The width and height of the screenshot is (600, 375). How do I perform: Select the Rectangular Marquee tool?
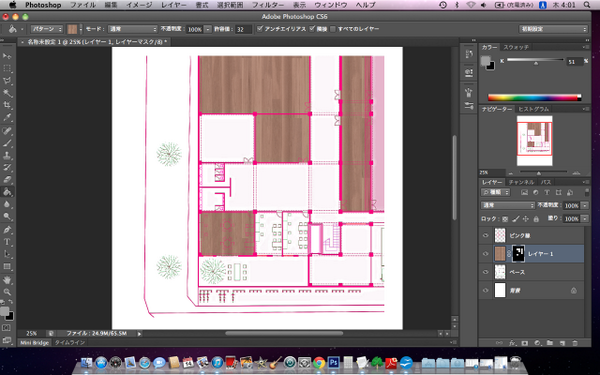click(x=7, y=68)
